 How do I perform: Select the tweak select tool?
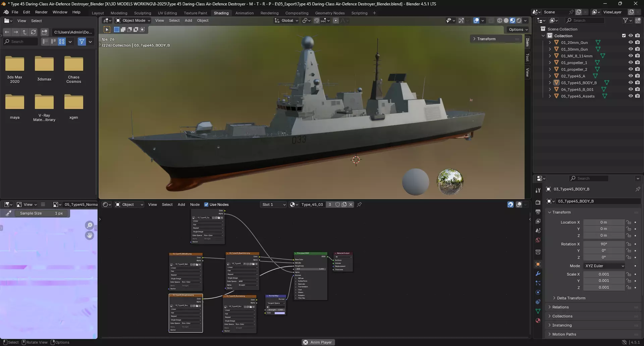[107, 30]
